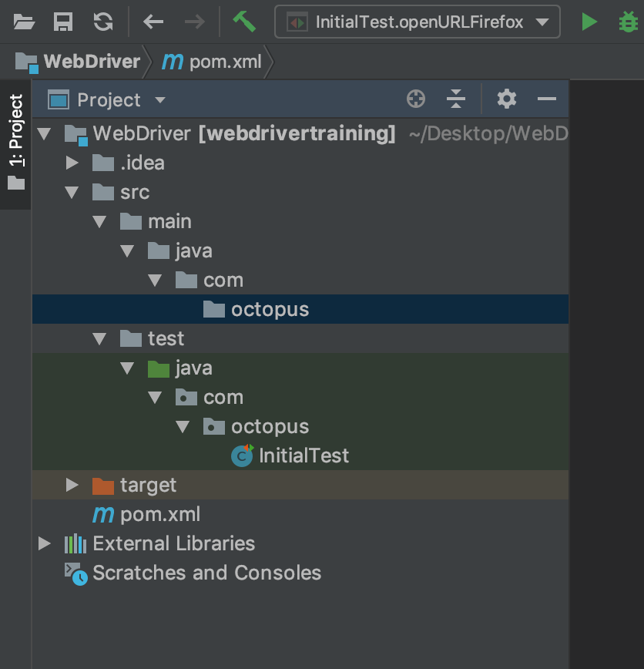Toggle the 1: Project side tab
644x669 pixels.
click(15, 143)
